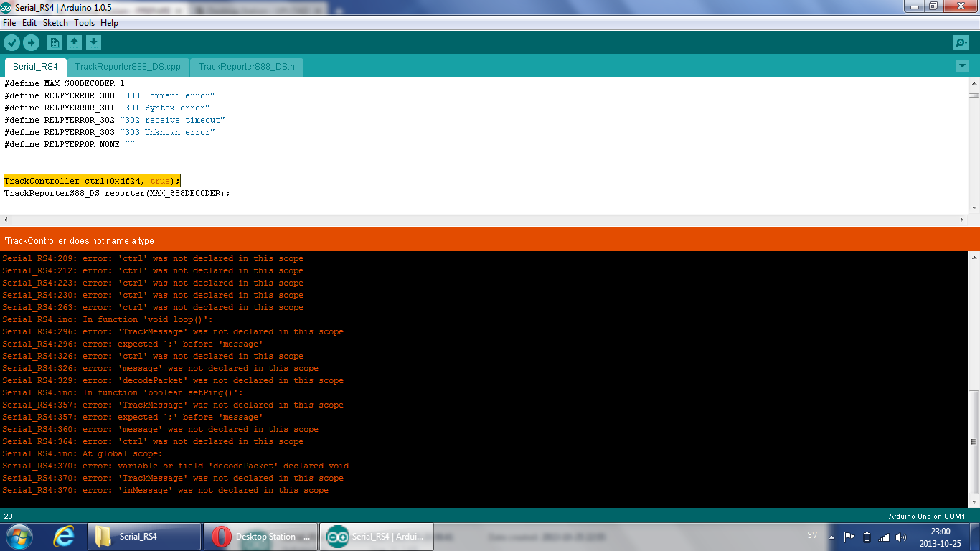Screen dimensions: 980x551
Task: Switch to the TrackReporterS88_DS.cpp tab
Action: pyautogui.click(x=128, y=67)
